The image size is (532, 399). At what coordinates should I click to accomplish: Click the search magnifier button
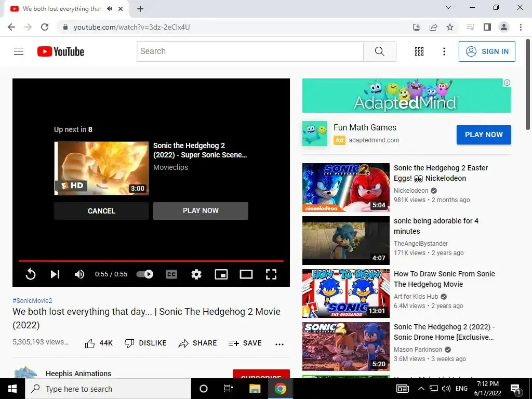[x=380, y=51]
